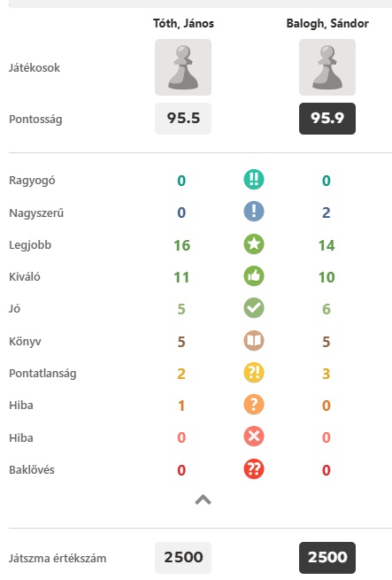Select the red X miss icon

(x=254, y=437)
